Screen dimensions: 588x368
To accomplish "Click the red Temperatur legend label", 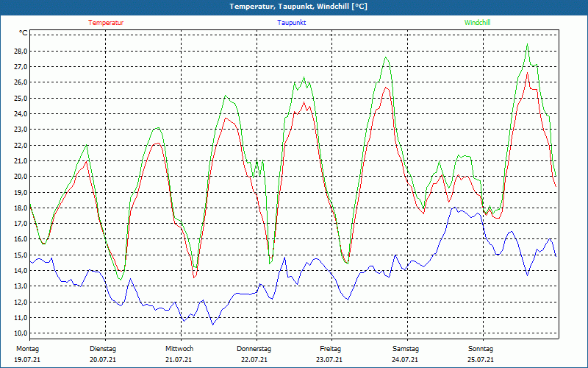I will tap(106, 23).
